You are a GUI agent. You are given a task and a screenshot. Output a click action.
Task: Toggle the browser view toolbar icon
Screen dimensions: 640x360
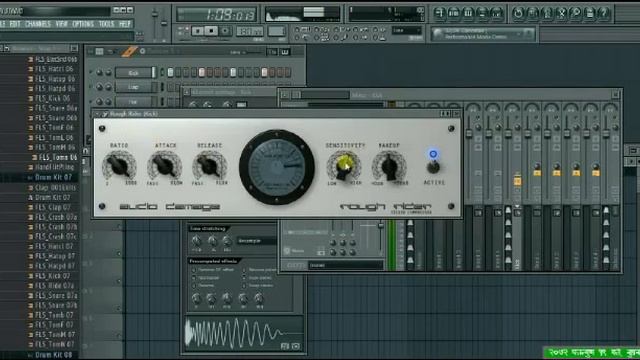point(482,13)
